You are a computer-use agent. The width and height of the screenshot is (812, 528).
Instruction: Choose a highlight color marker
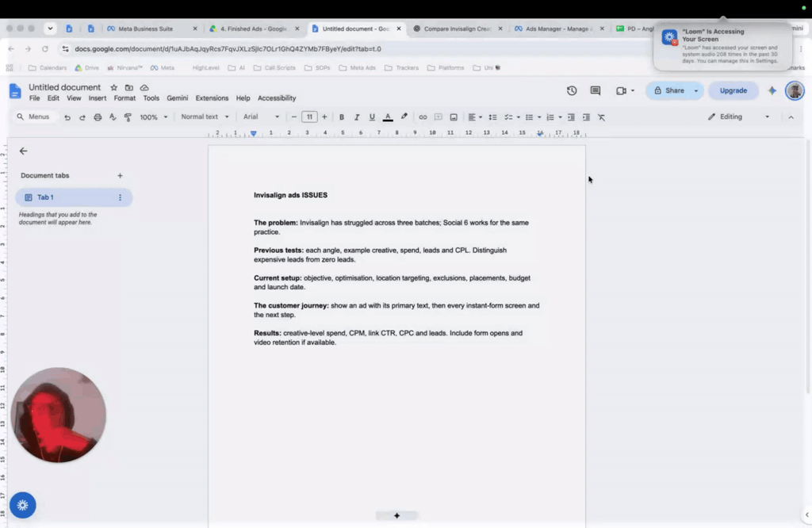[x=404, y=117]
